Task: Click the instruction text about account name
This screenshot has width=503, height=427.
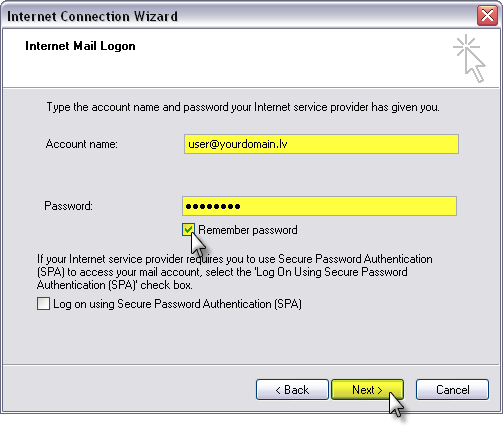Action: (x=243, y=107)
